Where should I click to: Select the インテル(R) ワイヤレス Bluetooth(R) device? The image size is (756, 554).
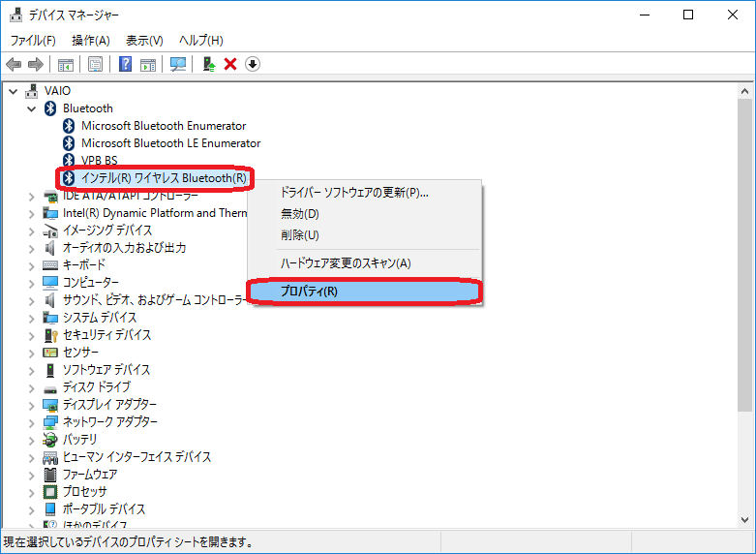tap(164, 178)
